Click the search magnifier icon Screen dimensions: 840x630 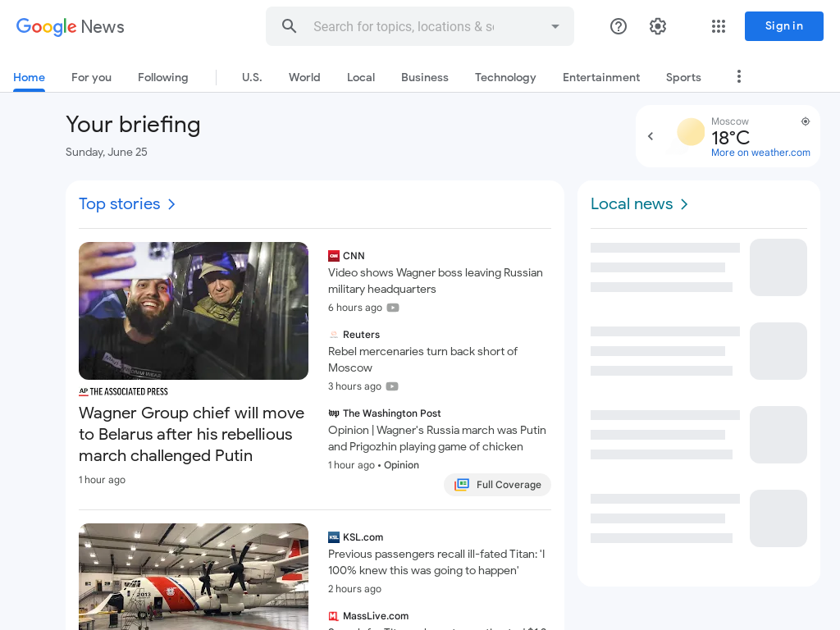coord(290,25)
